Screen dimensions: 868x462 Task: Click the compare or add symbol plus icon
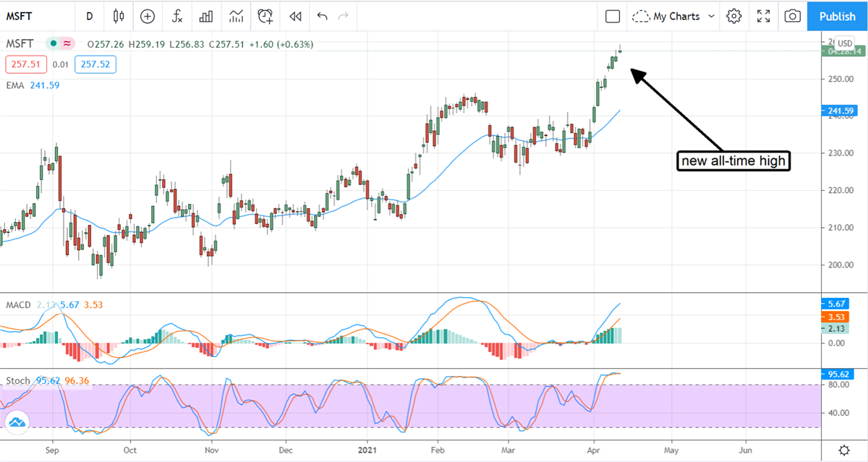[x=148, y=16]
